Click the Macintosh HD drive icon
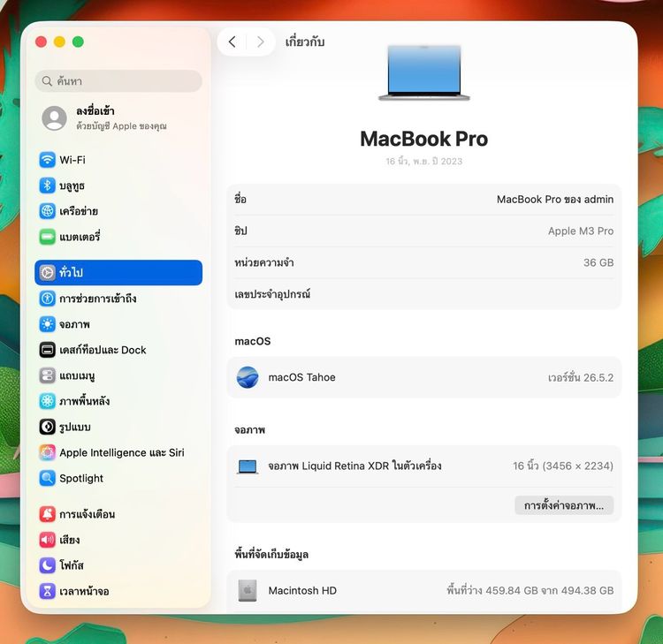Viewport: 663px width, 644px height. (248, 590)
